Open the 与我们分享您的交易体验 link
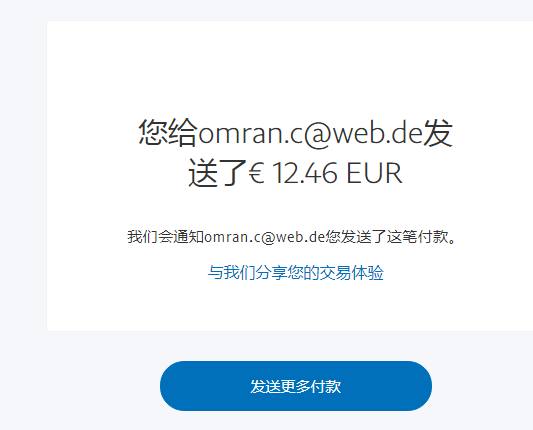Screen dimensions: 533x430 point(296,273)
